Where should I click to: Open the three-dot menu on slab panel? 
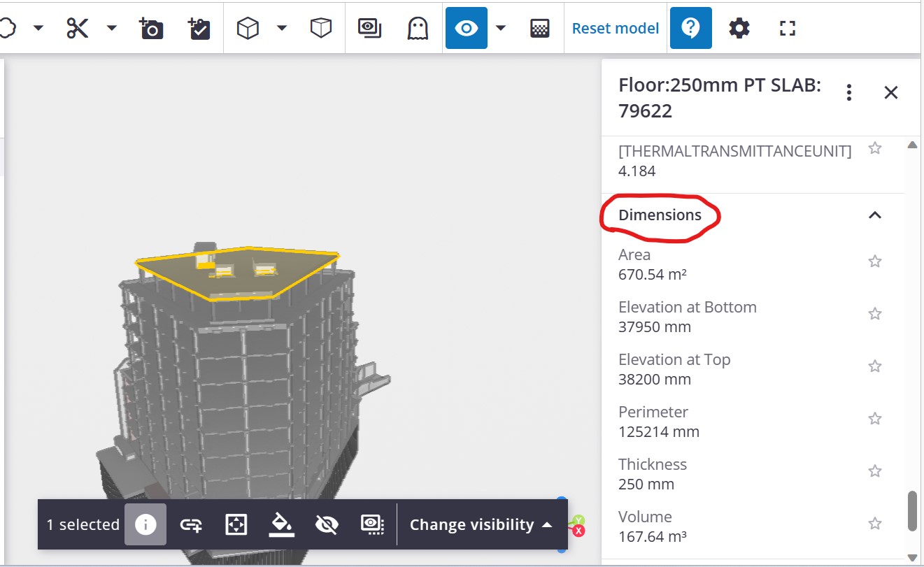click(x=848, y=92)
